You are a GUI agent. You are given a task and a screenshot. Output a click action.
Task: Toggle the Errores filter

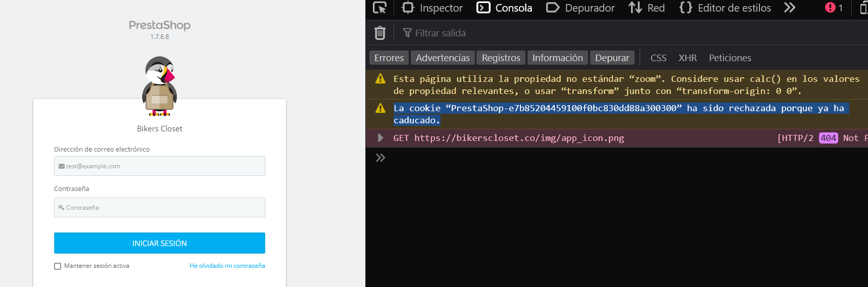tap(389, 58)
